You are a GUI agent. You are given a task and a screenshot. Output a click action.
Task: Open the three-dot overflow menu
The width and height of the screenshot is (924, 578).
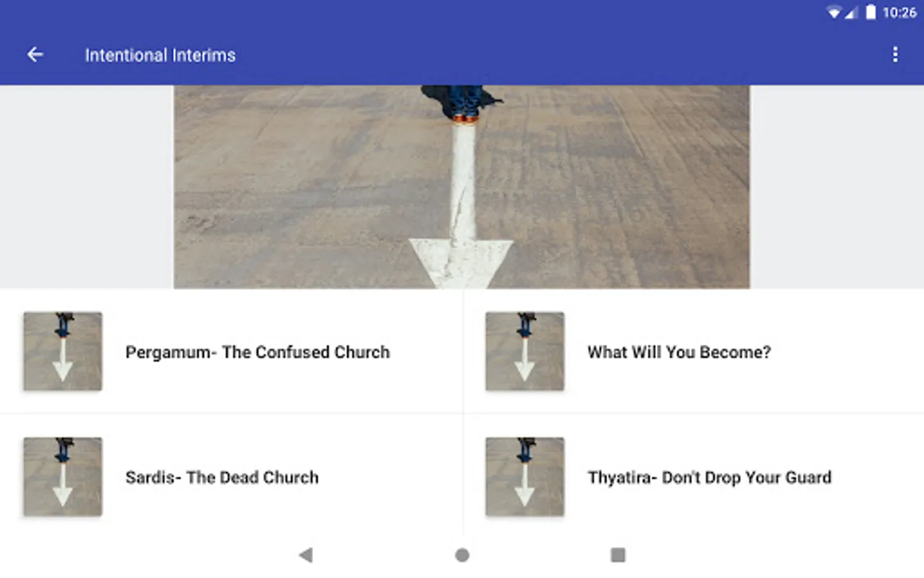click(x=895, y=55)
